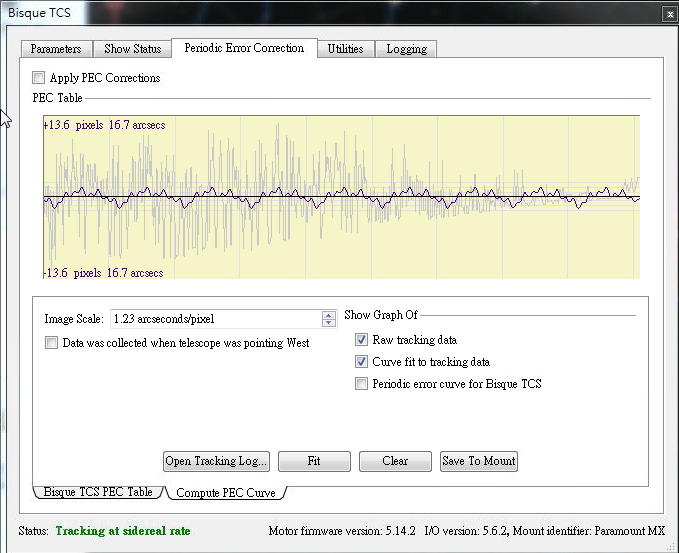Click the Image Scale value field
Screen dimensions: 679x553
click(x=217, y=319)
